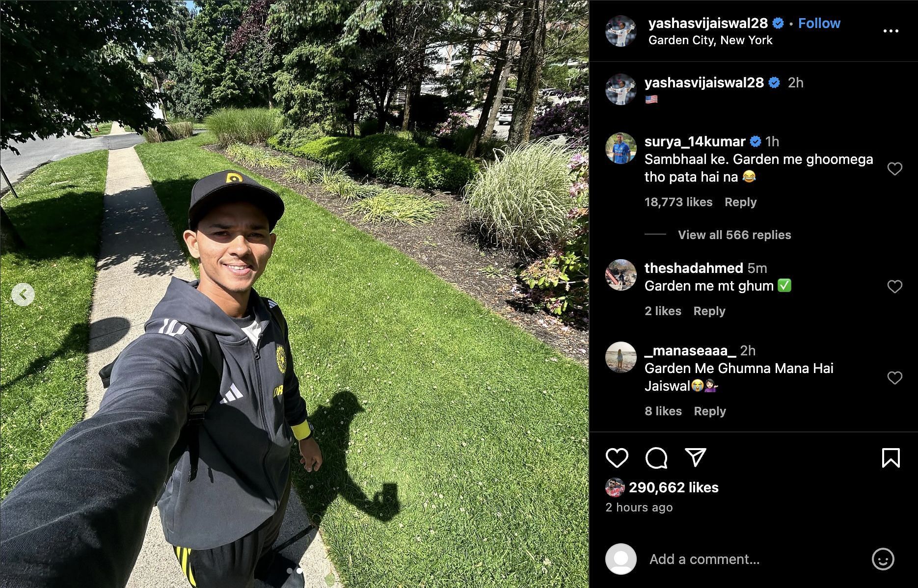Viewport: 918px width, 588px height.
Task: Save post with bookmark icon
Action: tap(891, 457)
